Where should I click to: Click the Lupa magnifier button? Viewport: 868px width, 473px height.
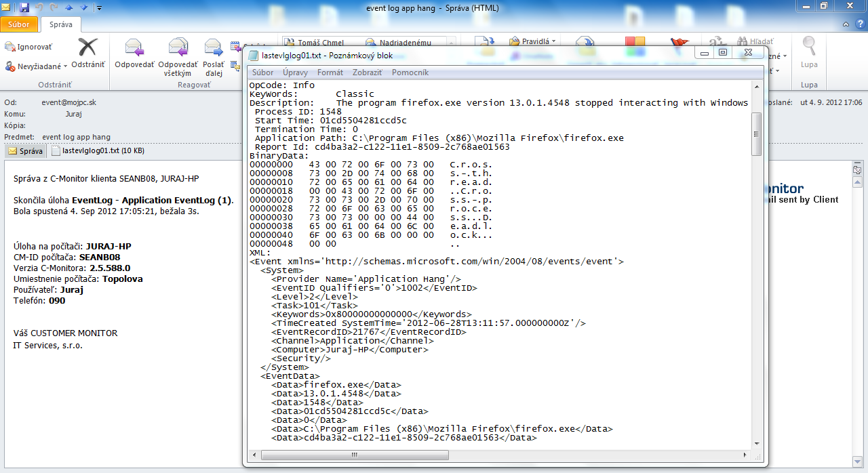tap(809, 54)
